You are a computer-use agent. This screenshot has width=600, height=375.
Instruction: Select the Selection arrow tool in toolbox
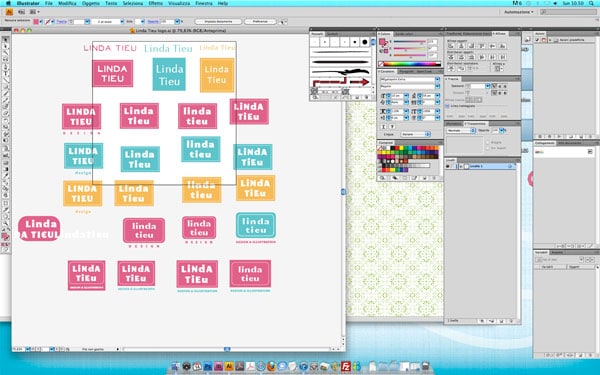coord(5,40)
